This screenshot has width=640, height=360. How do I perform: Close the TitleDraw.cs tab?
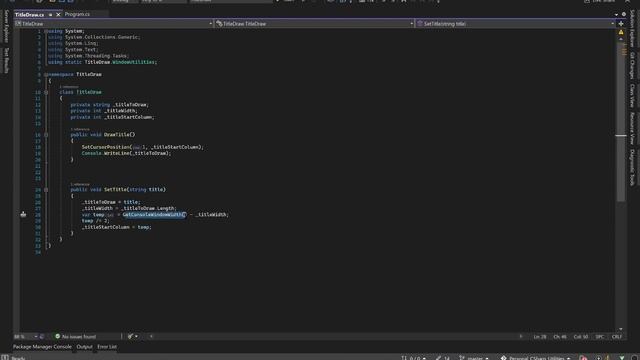pos(58,15)
